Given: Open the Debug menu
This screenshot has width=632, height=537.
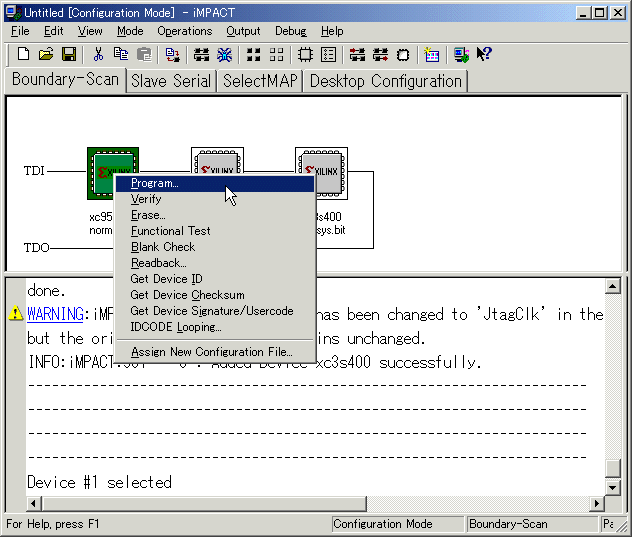Looking at the screenshot, I should coord(291,31).
